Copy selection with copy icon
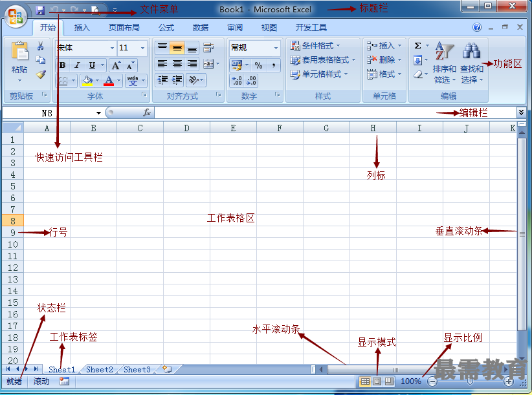The width and height of the screenshot is (532, 395). [x=41, y=60]
